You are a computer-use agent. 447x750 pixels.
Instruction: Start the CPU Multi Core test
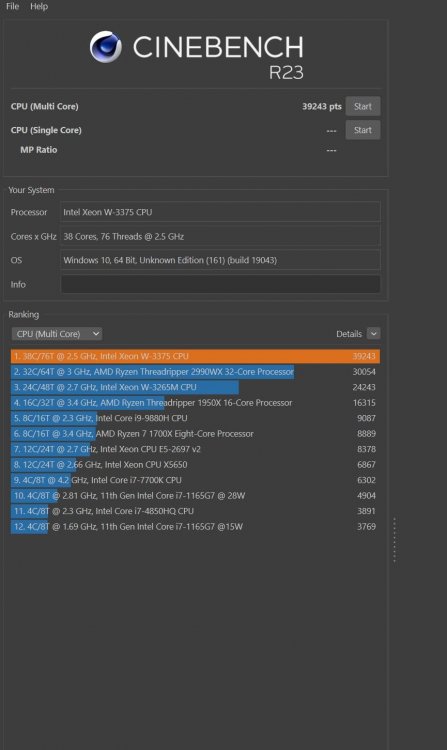(x=363, y=106)
